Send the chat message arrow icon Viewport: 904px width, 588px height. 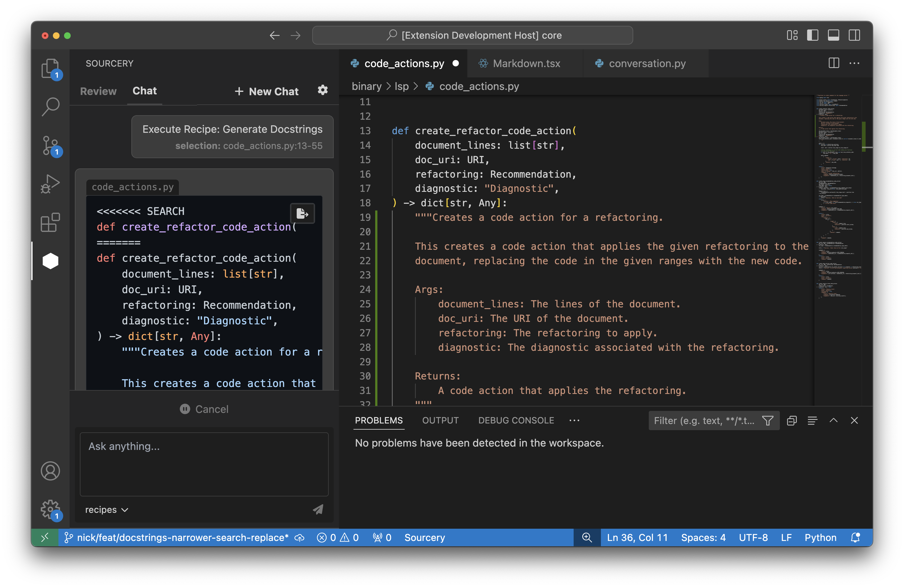[318, 509]
